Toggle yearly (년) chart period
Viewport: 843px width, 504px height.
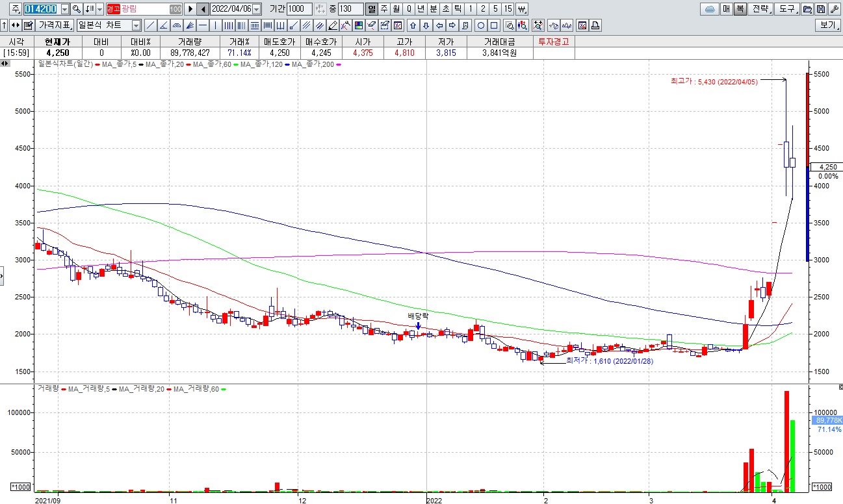(421, 9)
